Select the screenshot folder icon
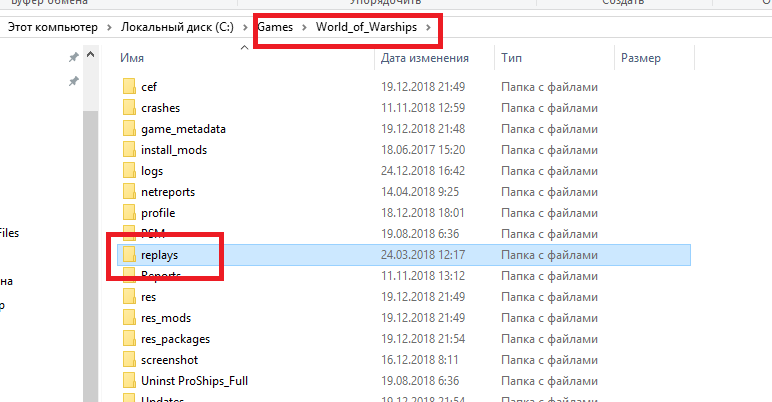Viewport: 772px width, 402px height. pos(129,360)
